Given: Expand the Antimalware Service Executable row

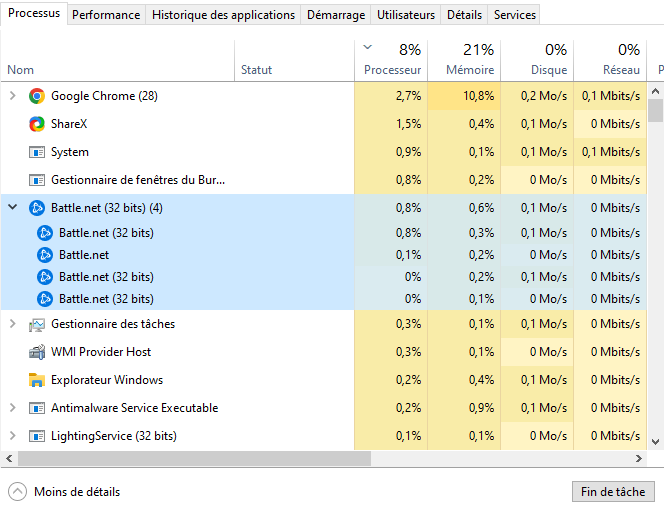Looking at the screenshot, I should tap(13, 408).
